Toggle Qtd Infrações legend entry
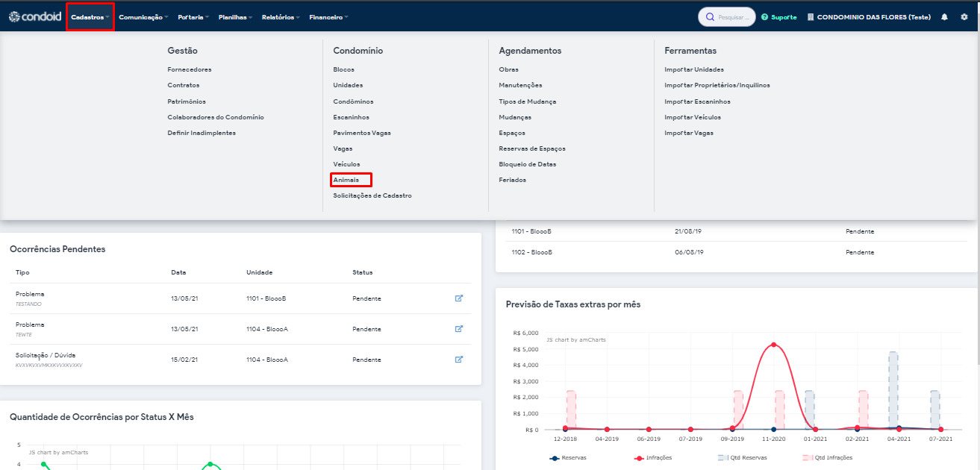980x470 pixels. click(827, 457)
